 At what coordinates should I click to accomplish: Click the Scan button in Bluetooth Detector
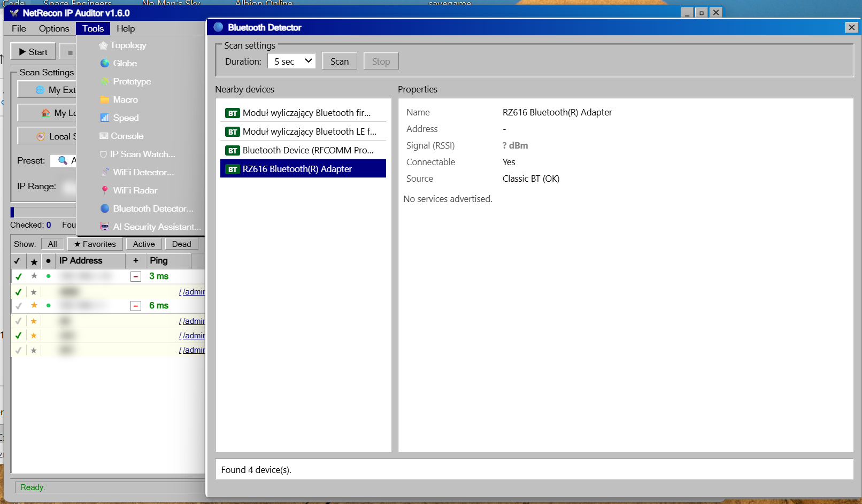(x=340, y=61)
